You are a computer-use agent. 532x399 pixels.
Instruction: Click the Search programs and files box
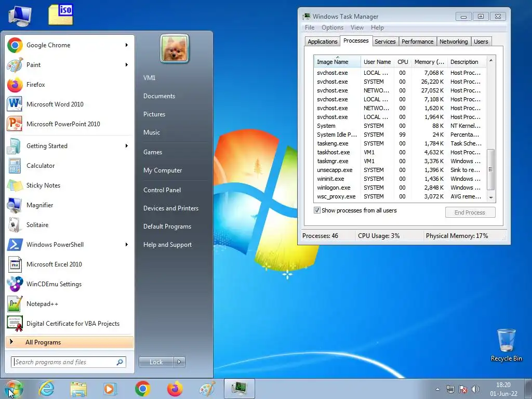click(68, 362)
